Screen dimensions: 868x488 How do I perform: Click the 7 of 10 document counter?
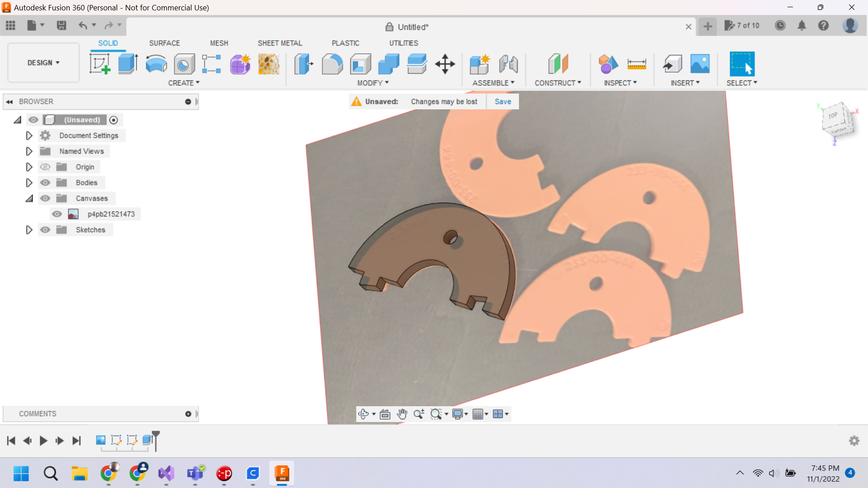pos(742,26)
